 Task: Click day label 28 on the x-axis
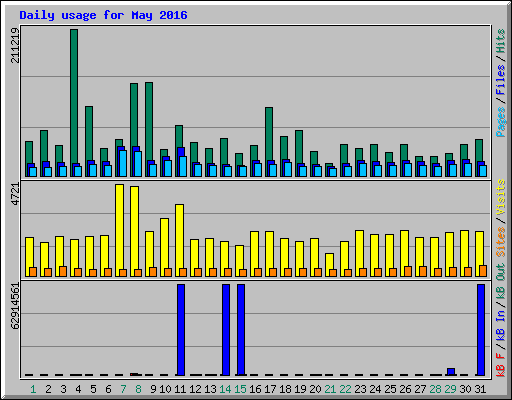[x=435, y=389]
